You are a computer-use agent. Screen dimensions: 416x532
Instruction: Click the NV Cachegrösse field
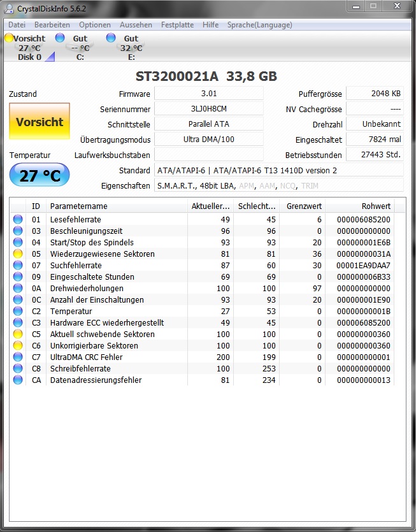pos(375,108)
